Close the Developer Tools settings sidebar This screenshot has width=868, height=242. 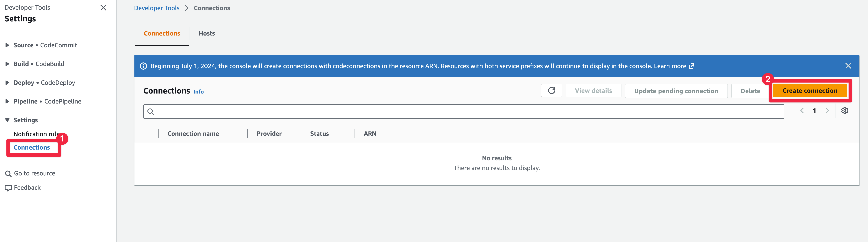tap(103, 7)
